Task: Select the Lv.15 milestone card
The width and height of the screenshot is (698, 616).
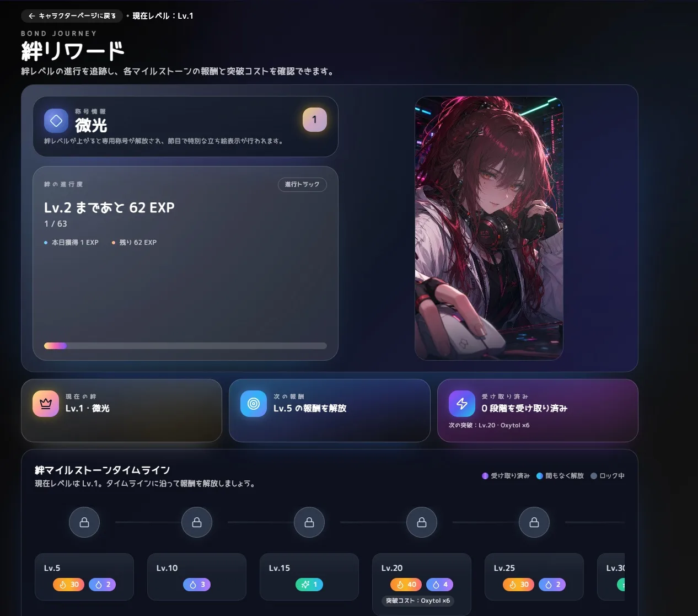Action: tap(309, 577)
